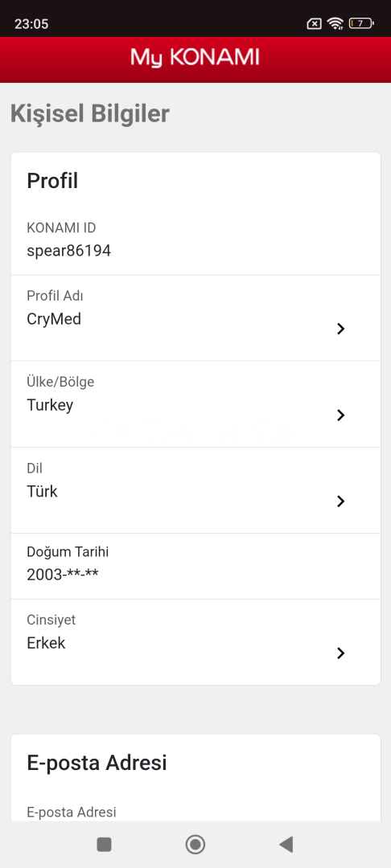Tap the E-posta Adresi section heading
391x868 pixels.
pos(97,763)
